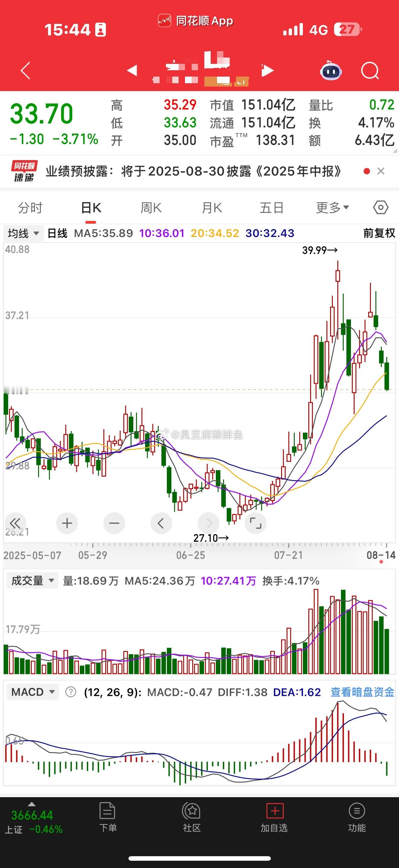
Task: Open the 更多 dropdown
Action: tap(332, 208)
